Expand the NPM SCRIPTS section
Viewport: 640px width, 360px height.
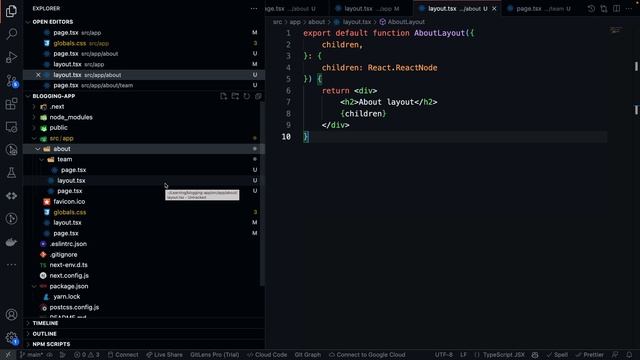[x=28, y=344]
